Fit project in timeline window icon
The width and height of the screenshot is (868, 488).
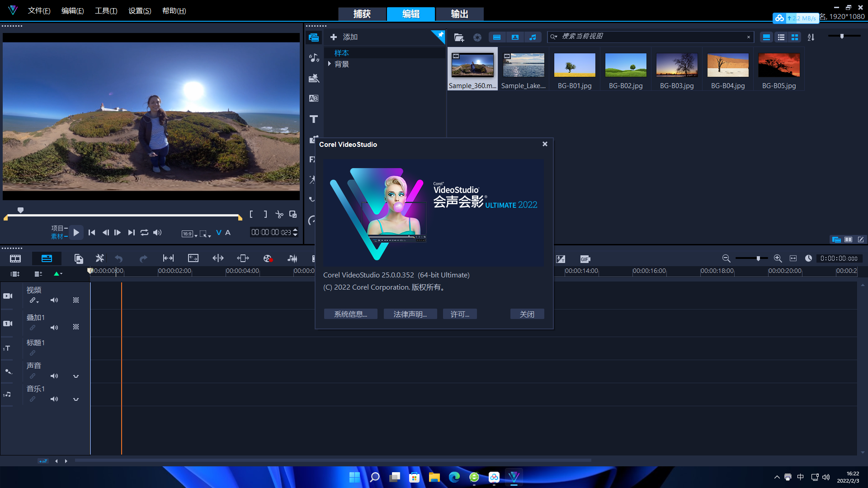tap(793, 258)
